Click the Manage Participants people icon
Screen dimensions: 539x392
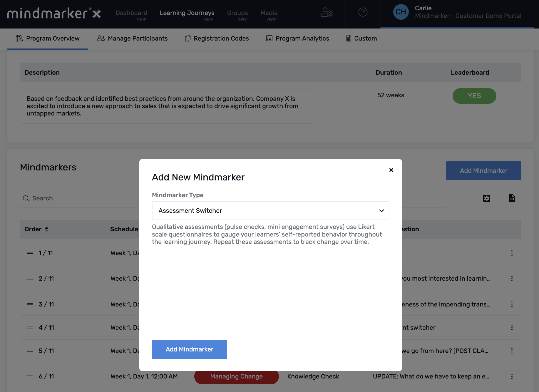[101, 38]
